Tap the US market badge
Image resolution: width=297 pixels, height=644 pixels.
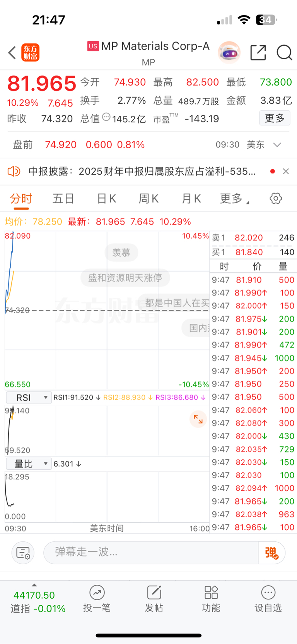click(93, 46)
